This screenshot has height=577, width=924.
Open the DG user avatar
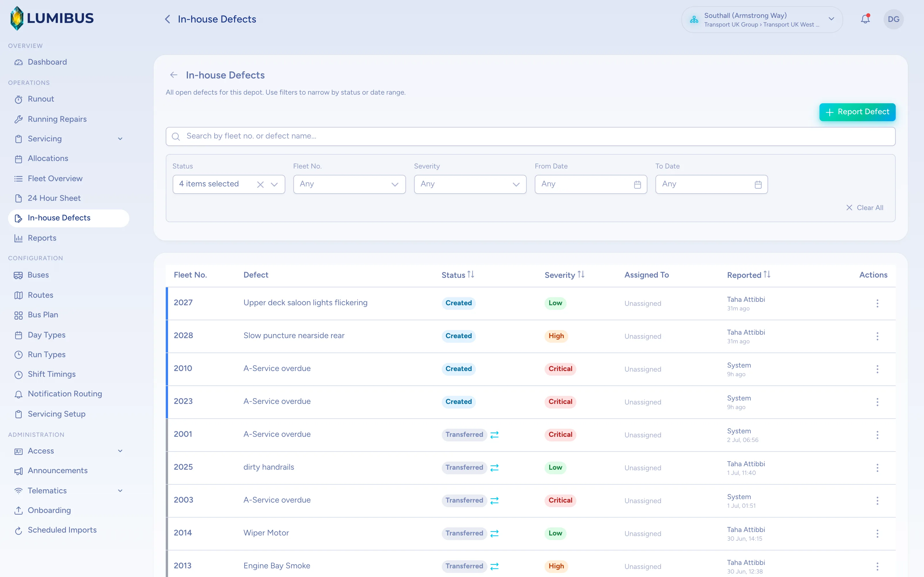pyautogui.click(x=893, y=19)
